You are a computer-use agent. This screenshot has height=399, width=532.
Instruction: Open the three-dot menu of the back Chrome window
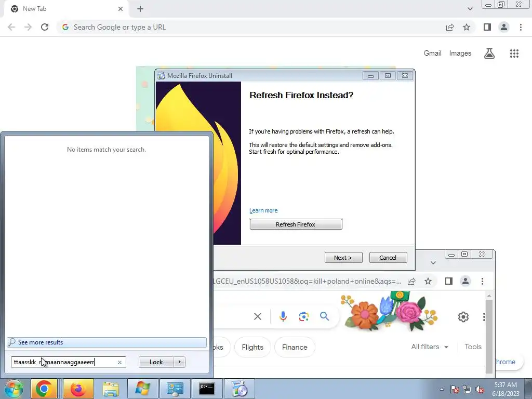click(482, 281)
